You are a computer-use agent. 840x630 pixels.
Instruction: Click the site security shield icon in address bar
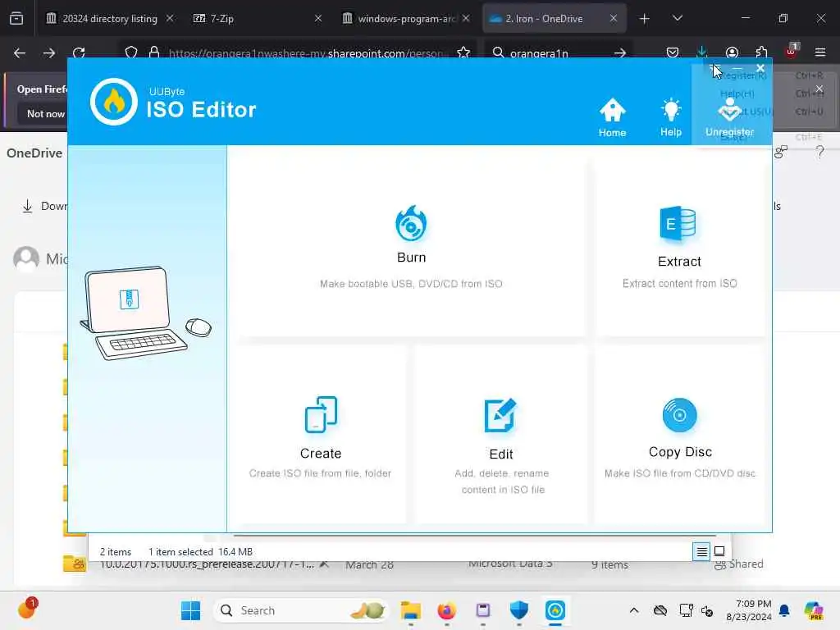click(130, 52)
